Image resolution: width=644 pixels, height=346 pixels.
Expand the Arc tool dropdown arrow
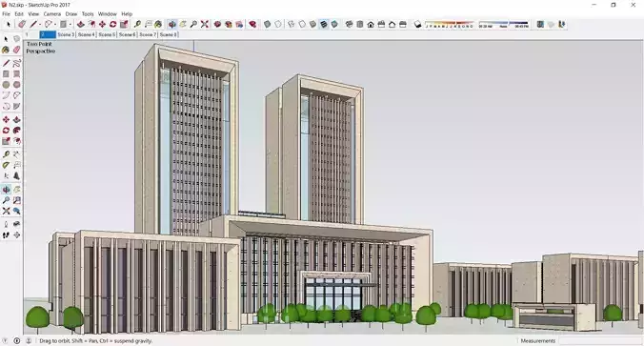tap(55, 25)
